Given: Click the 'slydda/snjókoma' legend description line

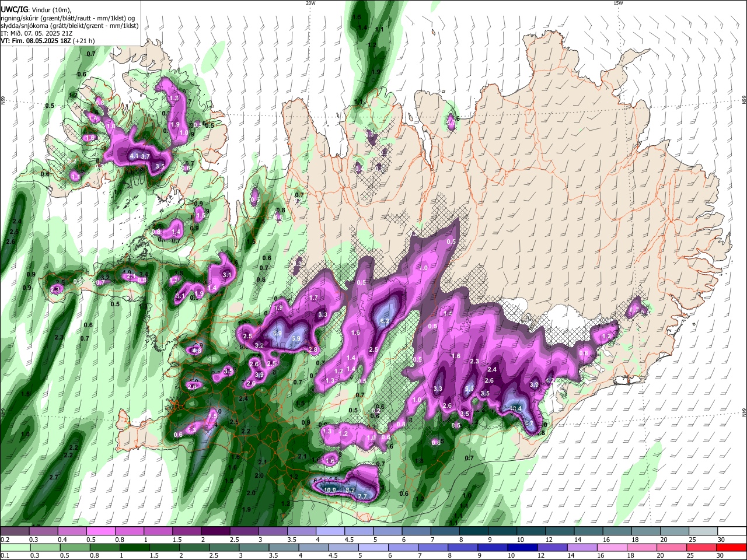Looking at the screenshot, I should coord(69,26).
